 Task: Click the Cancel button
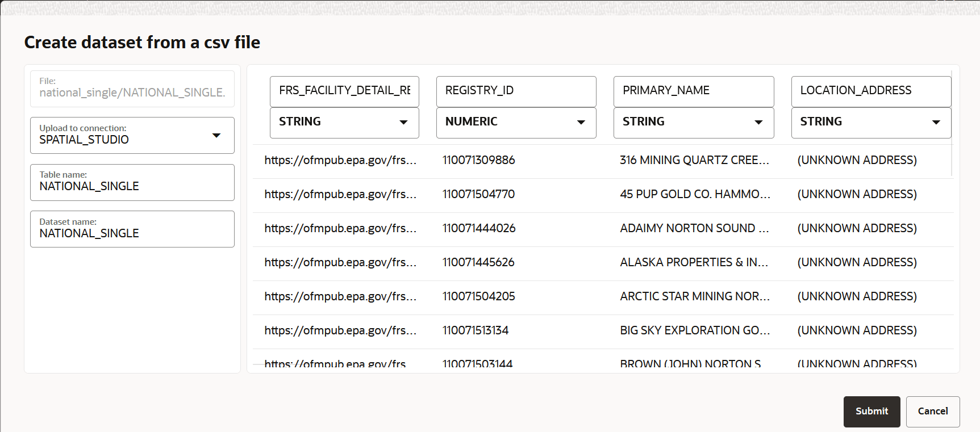pos(933,412)
